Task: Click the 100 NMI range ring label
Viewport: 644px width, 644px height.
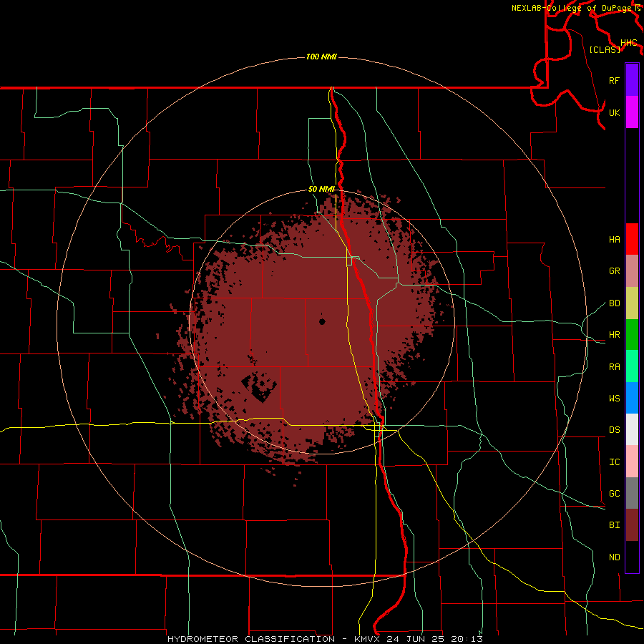Action: point(321,57)
